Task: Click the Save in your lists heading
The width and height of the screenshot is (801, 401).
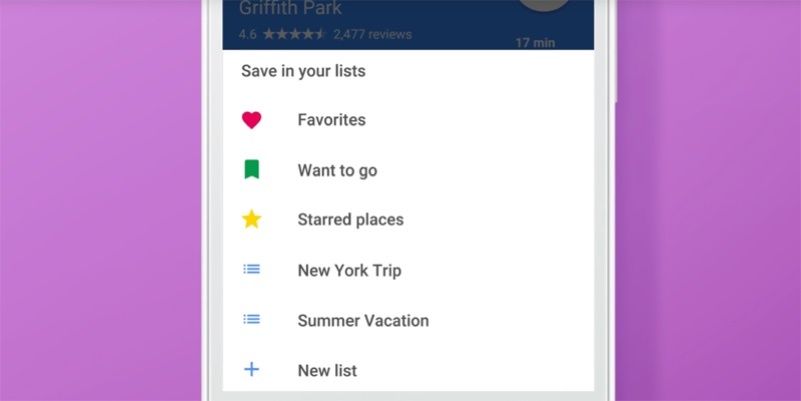Action: pyautogui.click(x=303, y=71)
